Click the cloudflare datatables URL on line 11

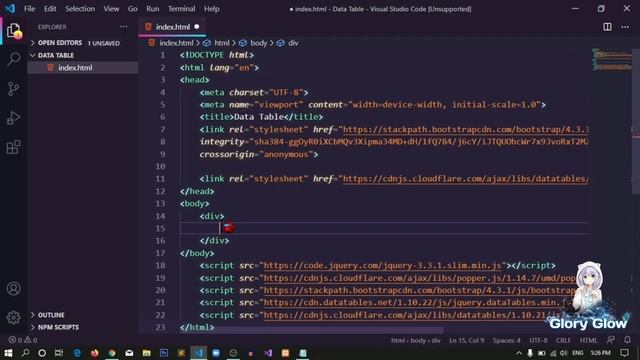pyautogui.click(x=466, y=179)
